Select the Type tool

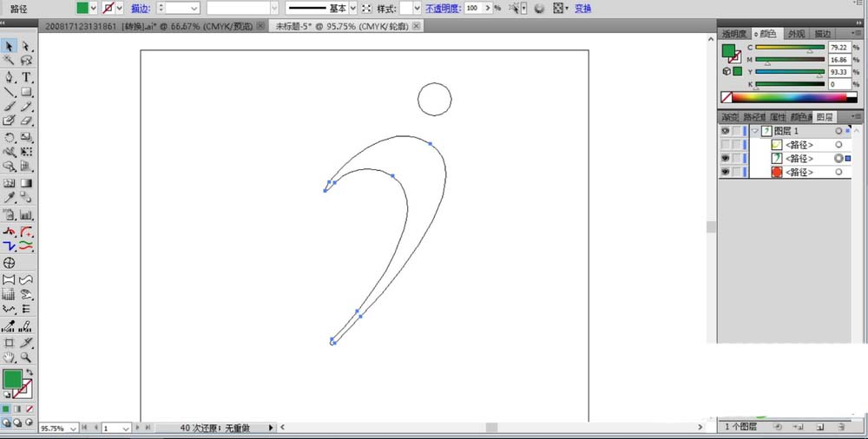click(25, 77)
